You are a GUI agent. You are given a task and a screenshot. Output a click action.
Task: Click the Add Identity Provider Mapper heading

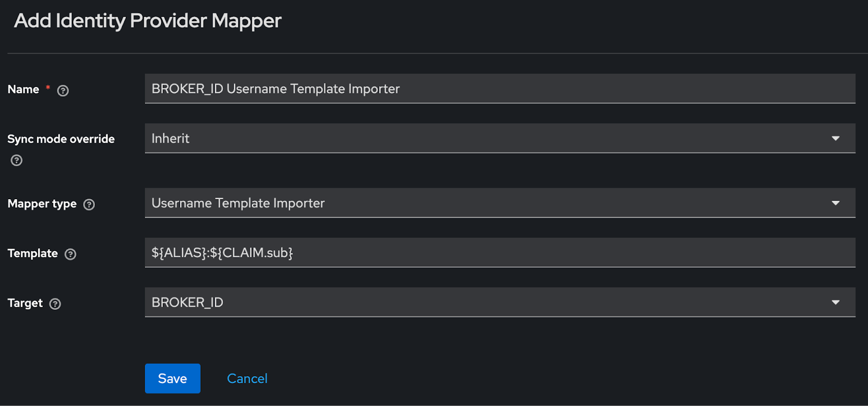(148, 21)
